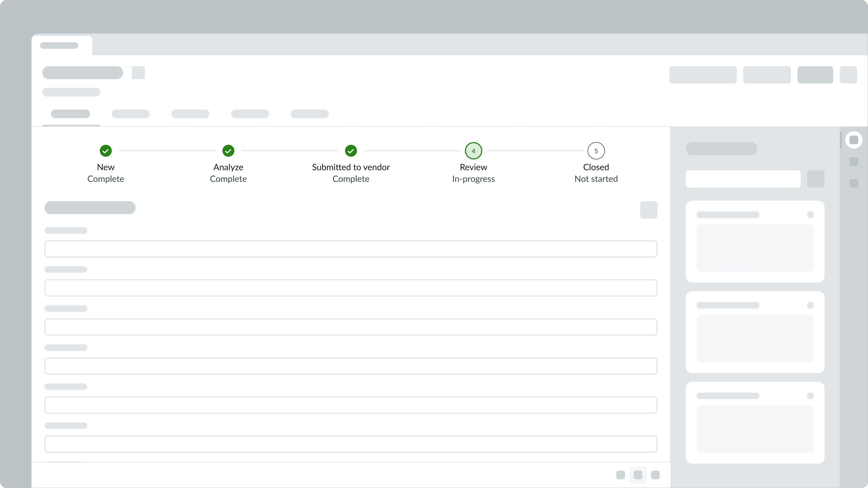The image size is (868, 488).
Task: Select the filter icon beside the sidebar search field
Action: [816, 179]
